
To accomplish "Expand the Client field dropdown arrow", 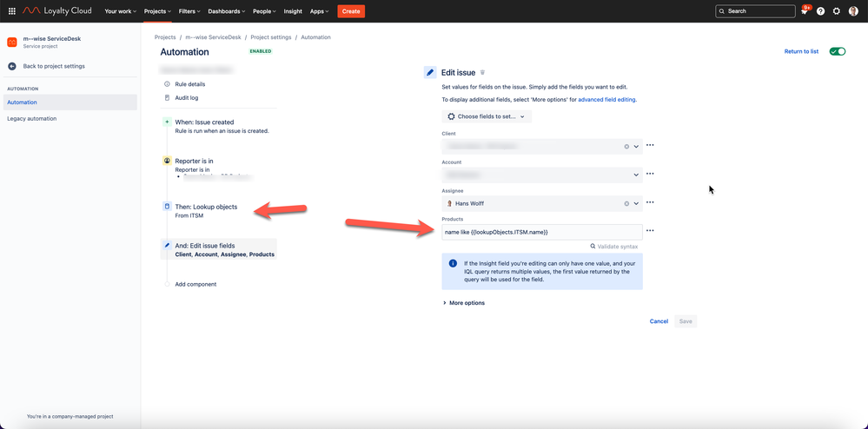I will (636, 146).
